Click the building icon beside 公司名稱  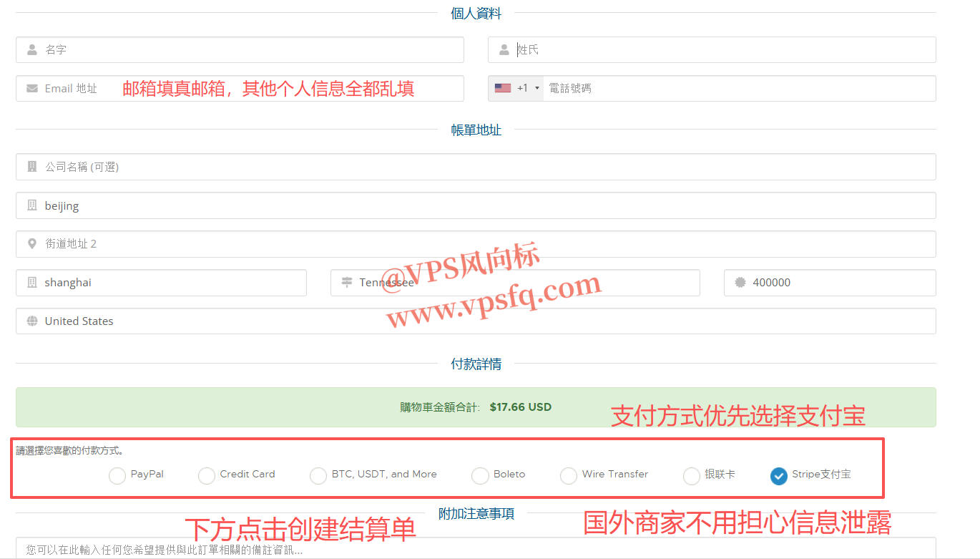pos(32,167)
